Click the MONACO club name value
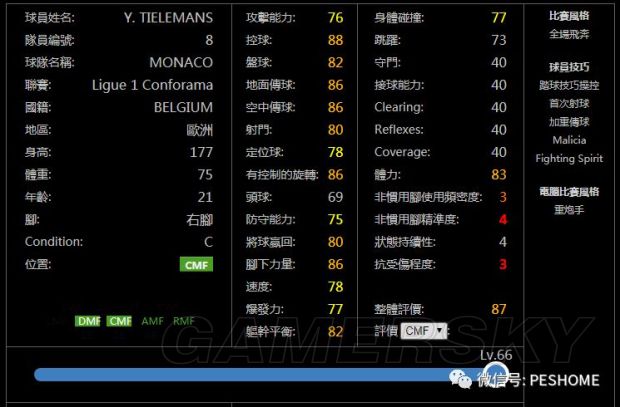 [x=181, y=62]
